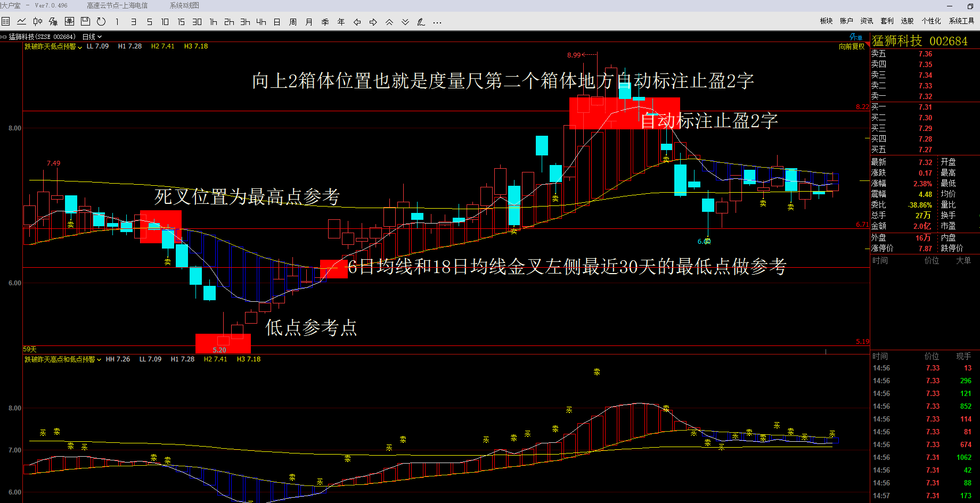980x503 pixels.
Task: Select the 3-minute period
Action: [133, 22]
